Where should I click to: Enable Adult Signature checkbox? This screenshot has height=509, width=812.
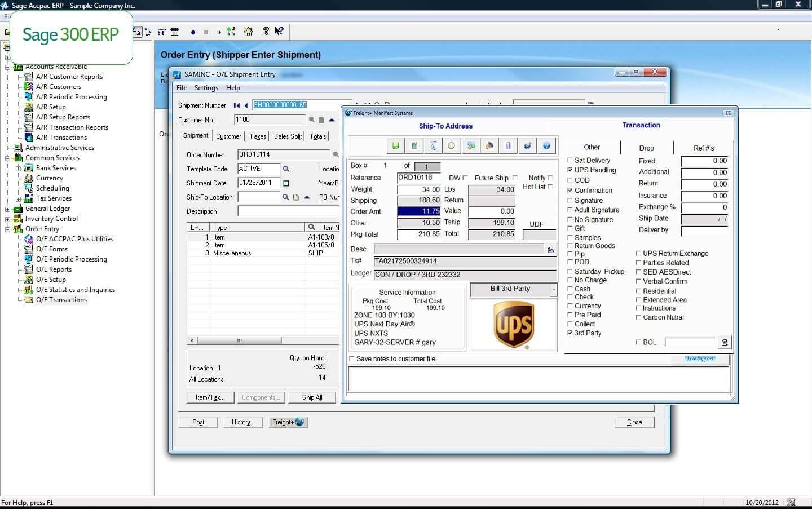pyautogui.click(x=570, y=210)
